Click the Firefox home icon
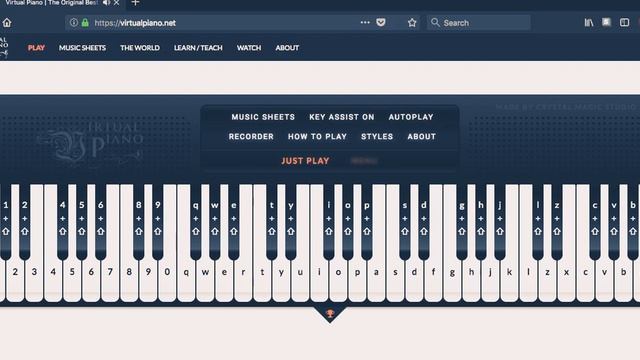The image size is (640, 360). click(7, 23)
